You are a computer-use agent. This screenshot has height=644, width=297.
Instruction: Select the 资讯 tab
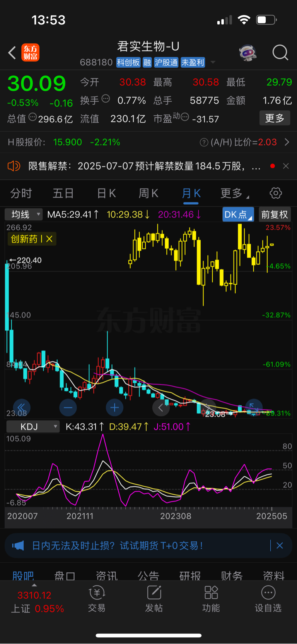tap(106, 575)
